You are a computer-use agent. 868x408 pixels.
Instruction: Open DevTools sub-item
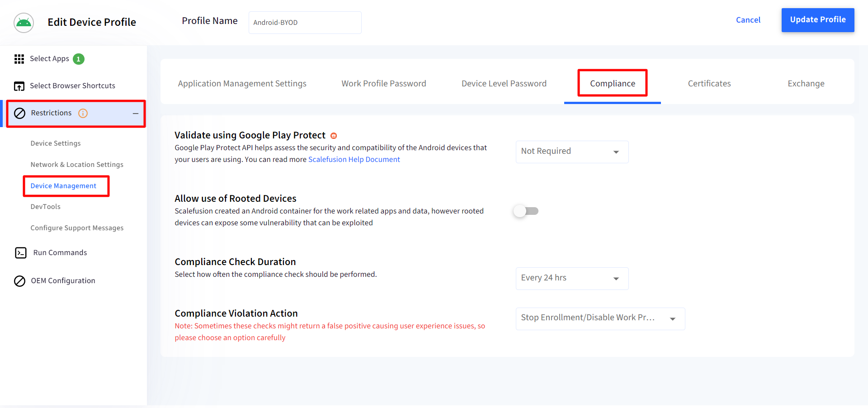(45, 207)
